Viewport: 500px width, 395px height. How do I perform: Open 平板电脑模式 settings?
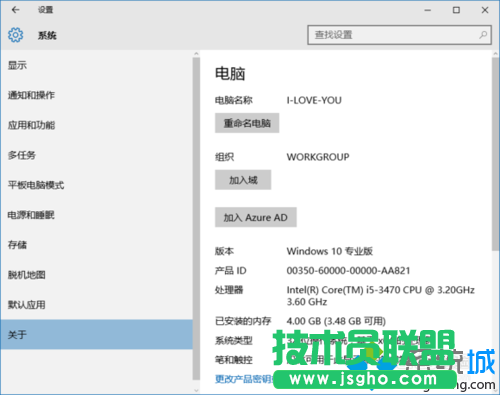[x=96, y=185]
